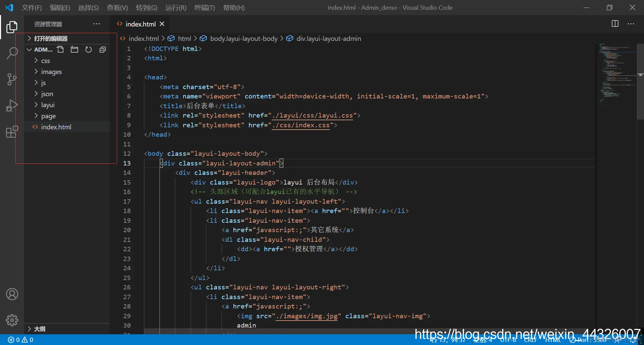Click the 后台表单 title text
Image resolution: width=644 pixels, height=345 pixels.
pyautogui.click(x=201, y=106)
